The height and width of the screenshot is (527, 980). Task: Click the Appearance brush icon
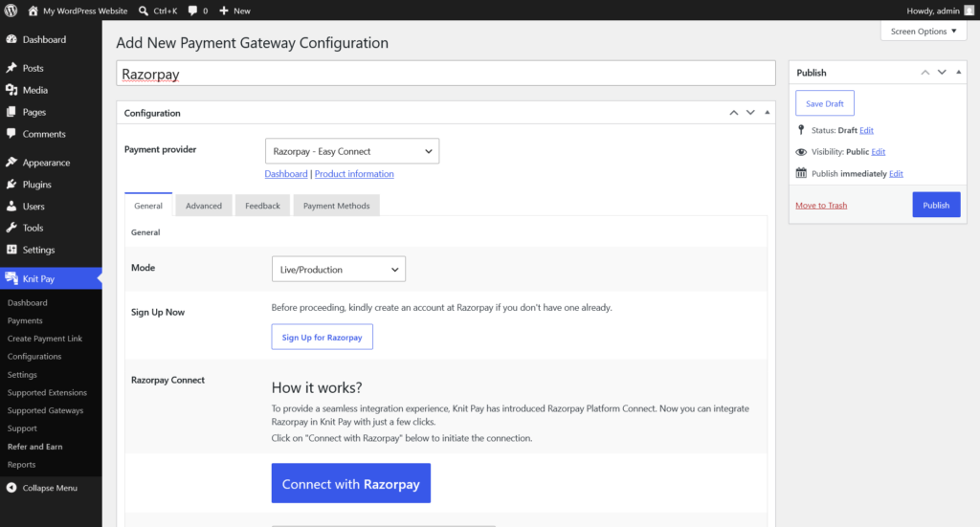tap(11, 162)
